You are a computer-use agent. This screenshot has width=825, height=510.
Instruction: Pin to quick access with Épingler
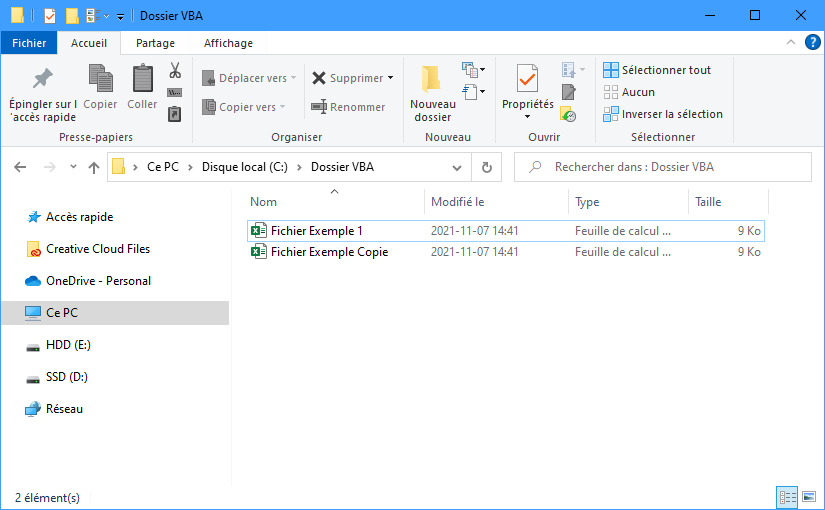43,95
